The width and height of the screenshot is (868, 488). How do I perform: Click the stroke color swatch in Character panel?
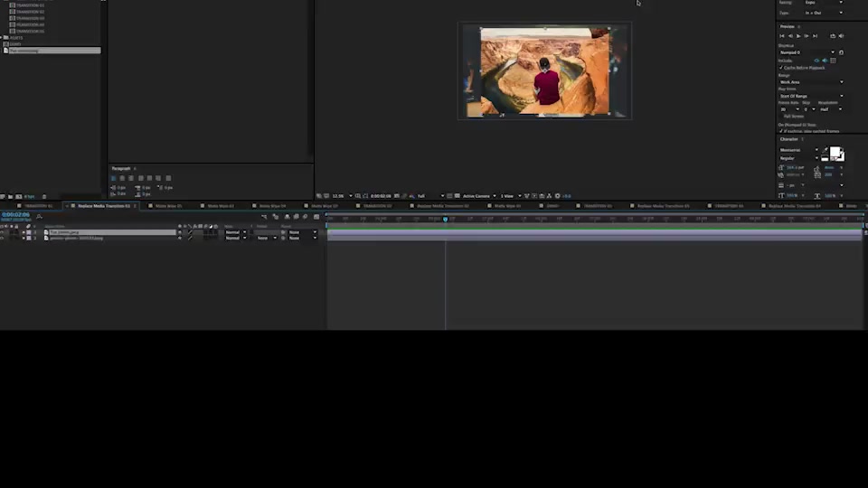pos(842,157)
